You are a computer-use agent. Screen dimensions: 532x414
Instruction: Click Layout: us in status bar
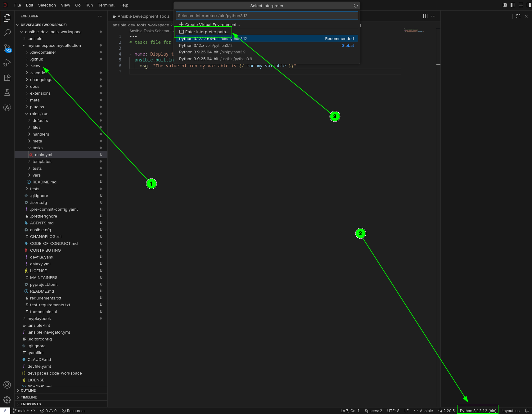(x=510, y=411)
